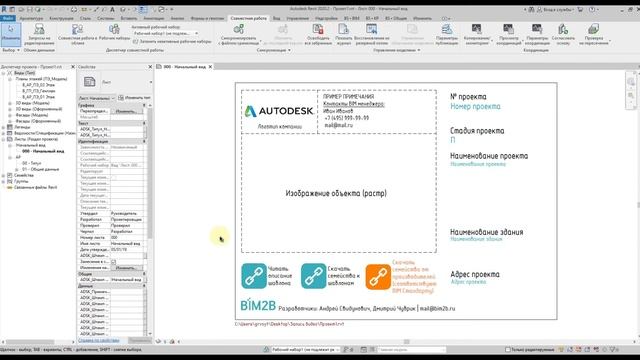
Task: Expand Легенды node in project browser
Action: [4, 127]
